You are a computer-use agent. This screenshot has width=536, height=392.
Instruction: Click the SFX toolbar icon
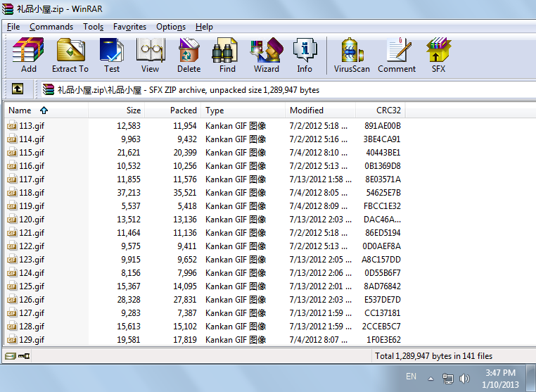click(438, 56)
